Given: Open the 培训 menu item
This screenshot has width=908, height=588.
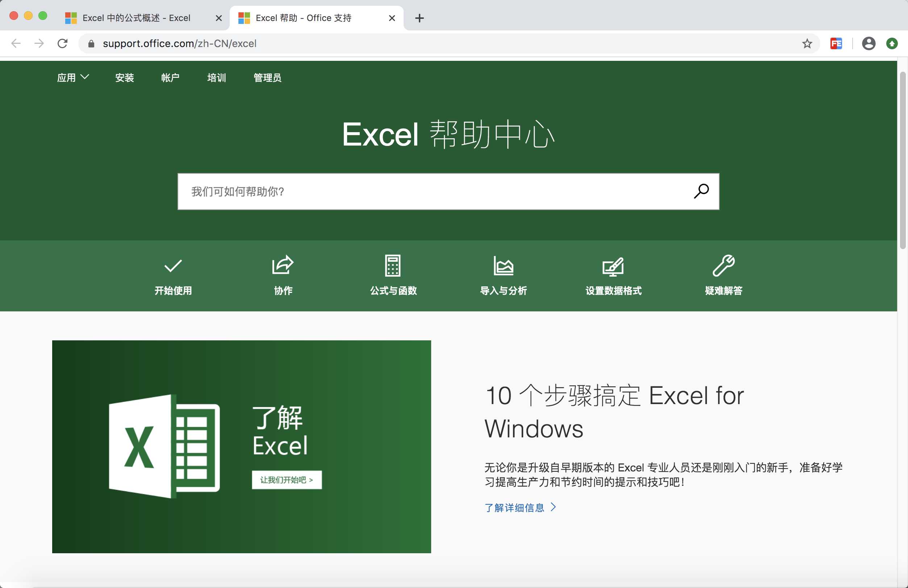Looking at the screenshot, I should [216, 77].
